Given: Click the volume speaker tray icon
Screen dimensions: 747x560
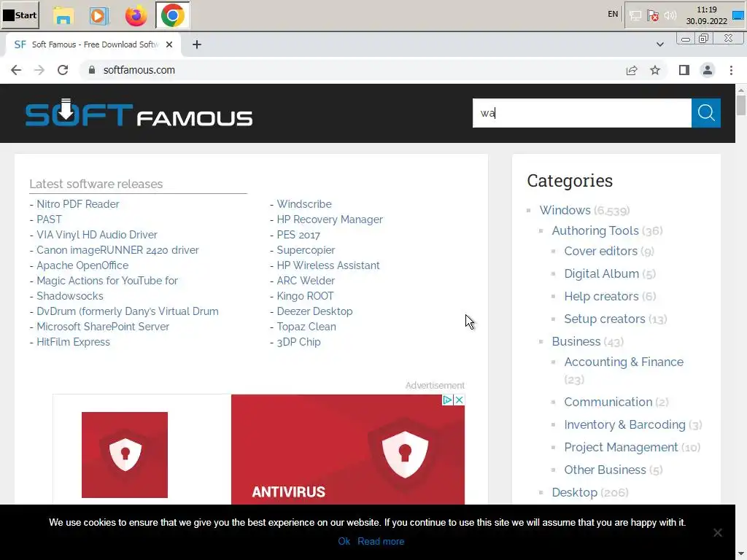Looking at the screenshot, I should point(670,15).
